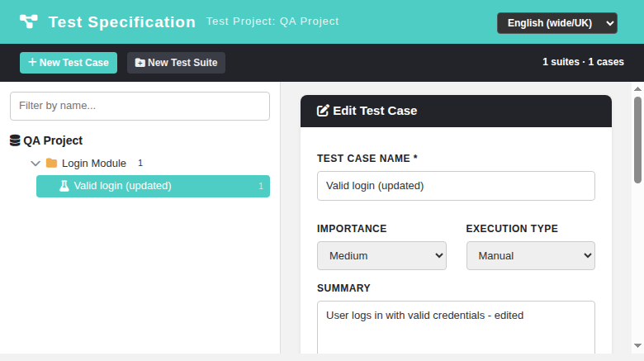The width and height of the screenshot is (644, 361).
Task: Click the SUMMARY label
Action: point(343,288)
